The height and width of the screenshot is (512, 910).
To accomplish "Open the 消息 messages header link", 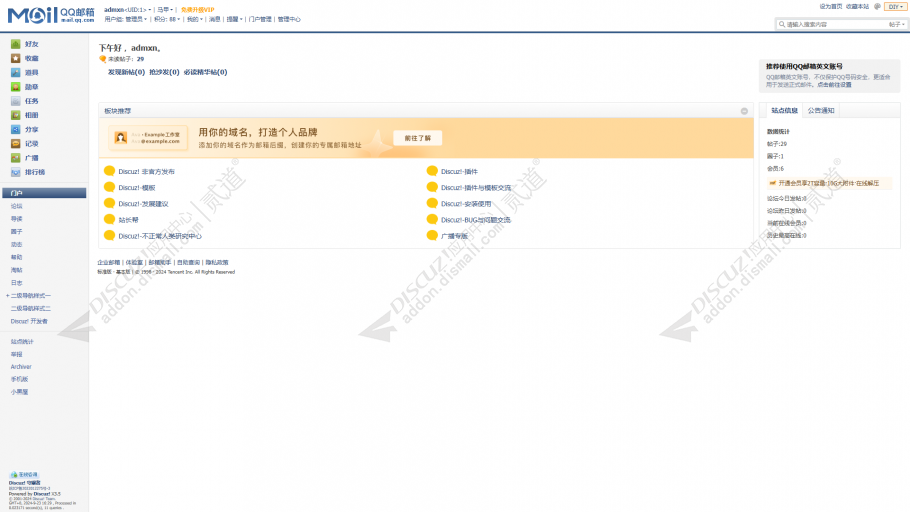I will click(x=215, y=19).
